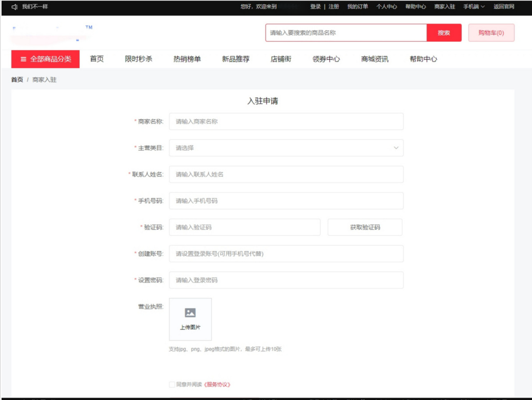Expand the 手机端 dropdown in top bar
532x400 pixels.
472,6
